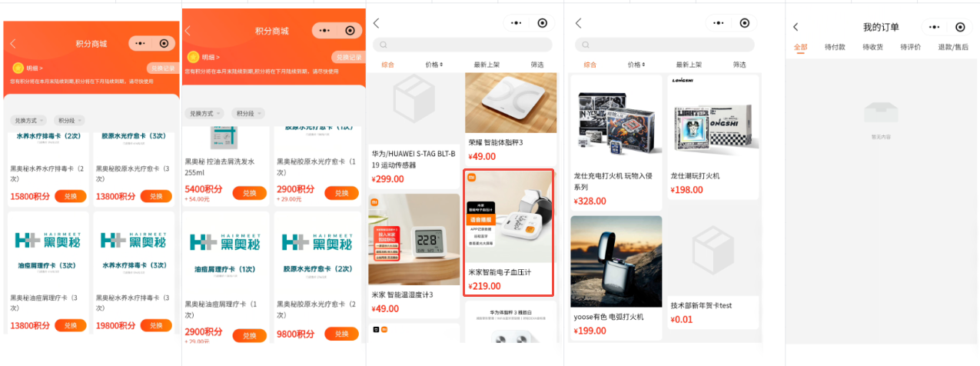Go back from 积分商城 screen showing 15800积分

pyautogui.click(x=13, y=44)
